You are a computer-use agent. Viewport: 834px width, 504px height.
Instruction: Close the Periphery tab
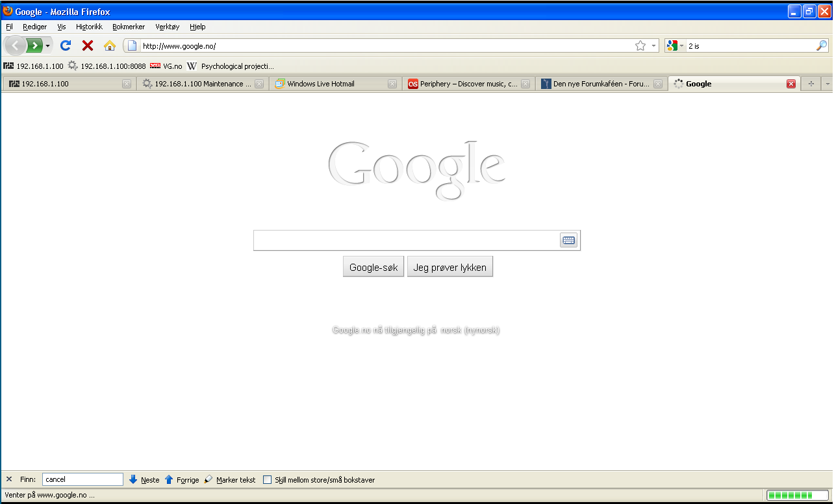click(x=525, y=84)
